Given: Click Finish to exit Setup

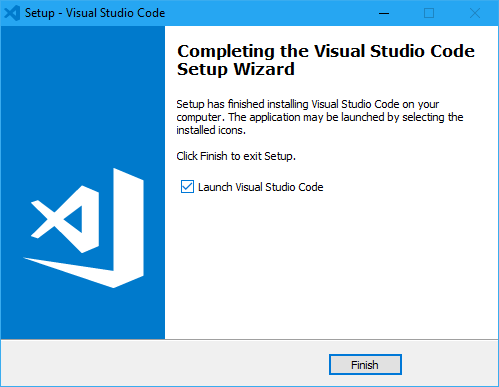Looking at the screenshot, I should click(x=365, y=365).
